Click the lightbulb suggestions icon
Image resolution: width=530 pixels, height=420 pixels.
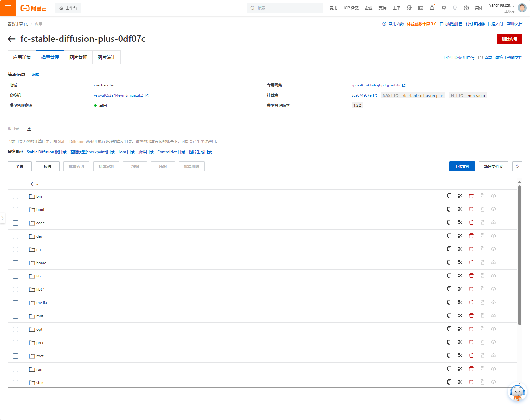(455, 8)
